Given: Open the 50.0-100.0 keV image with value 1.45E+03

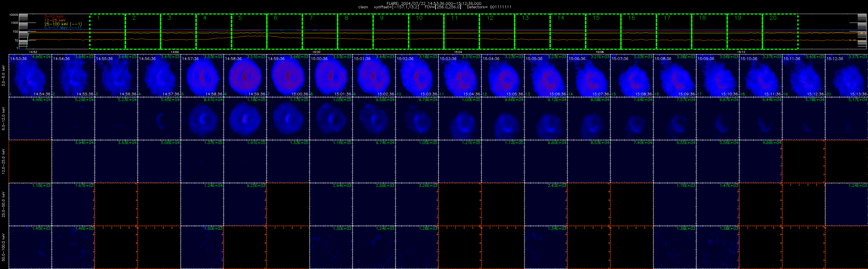Looking at the screenshot, I should click(x=30, y=247).
